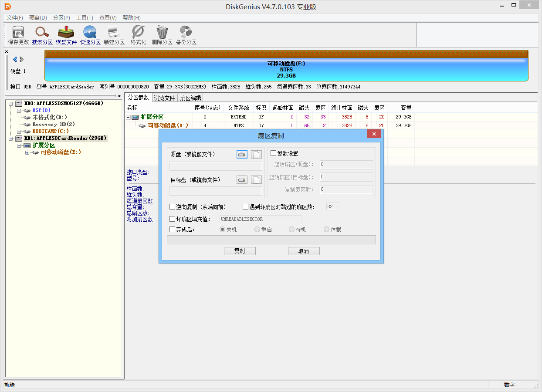Collapse the HD0:APPLESSDSM0512F tree node

coord(10,103)
